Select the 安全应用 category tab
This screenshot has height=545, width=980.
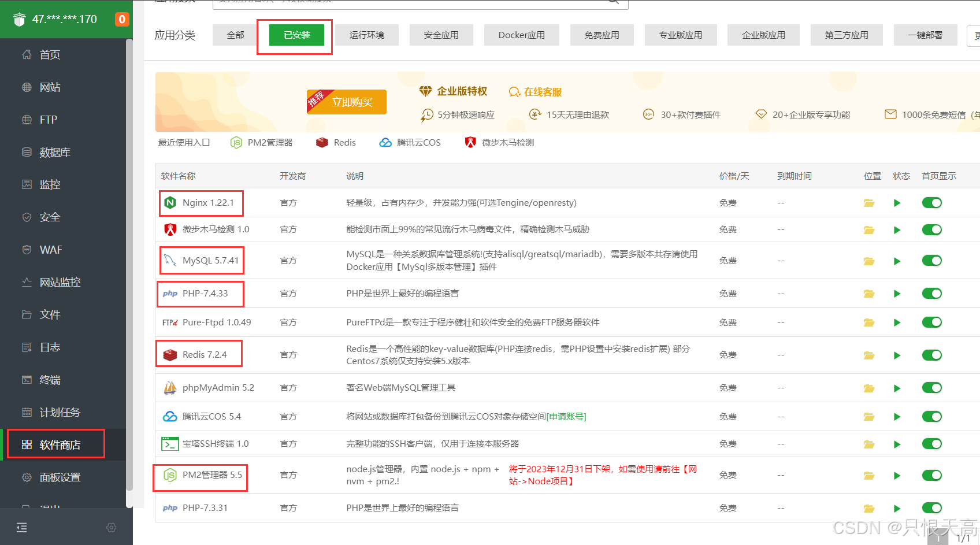441,35
